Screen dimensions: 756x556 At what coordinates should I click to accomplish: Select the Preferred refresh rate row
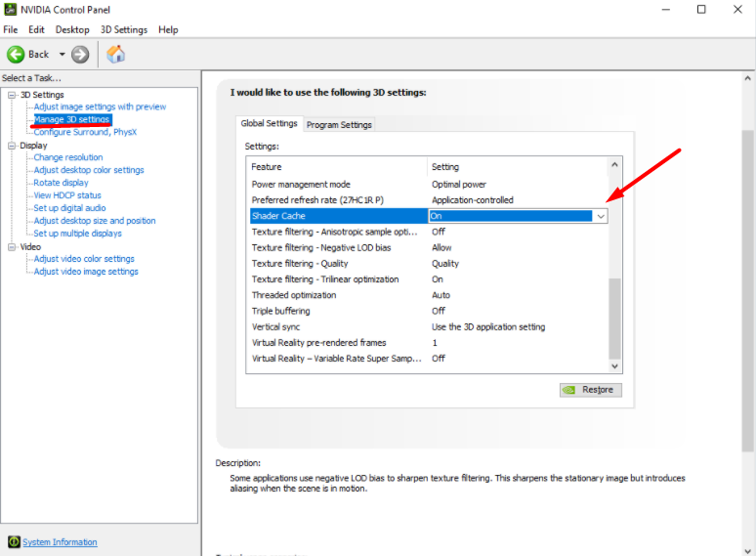coord(429,200)
